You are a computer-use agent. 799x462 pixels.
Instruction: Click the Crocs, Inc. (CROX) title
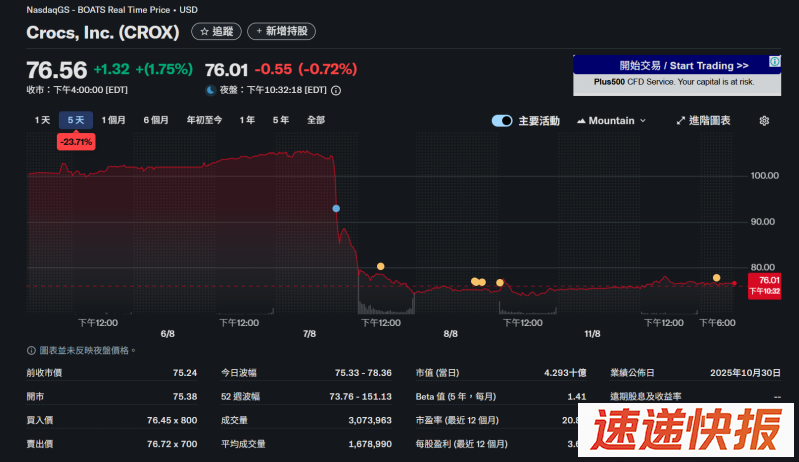[103, 33]
